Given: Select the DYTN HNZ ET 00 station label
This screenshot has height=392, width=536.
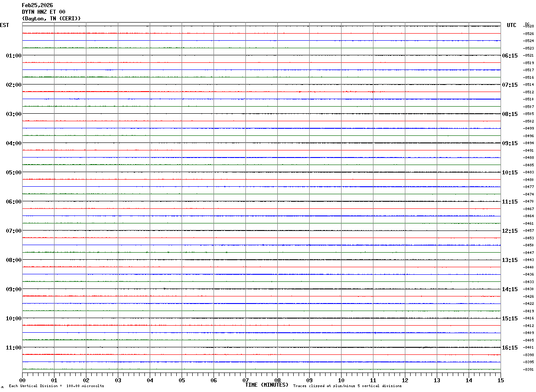Looking at the screenshot, I should (x=43, y=12).
